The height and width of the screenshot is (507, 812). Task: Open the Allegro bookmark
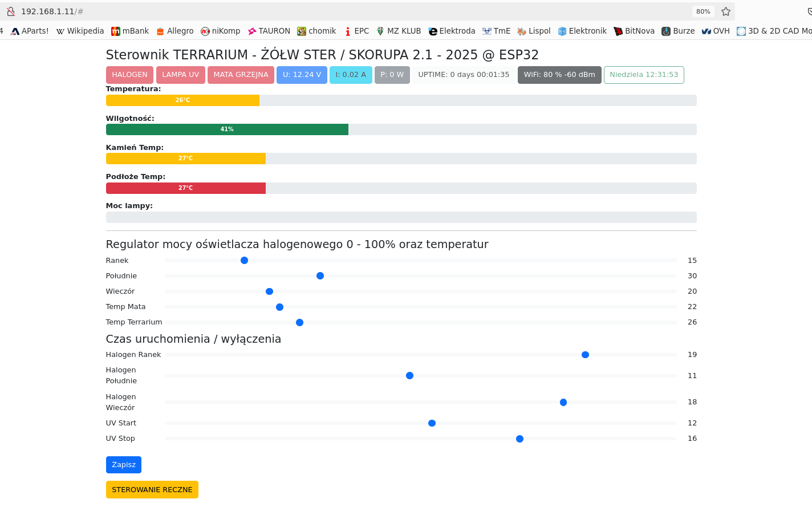(x=174, y=31)
